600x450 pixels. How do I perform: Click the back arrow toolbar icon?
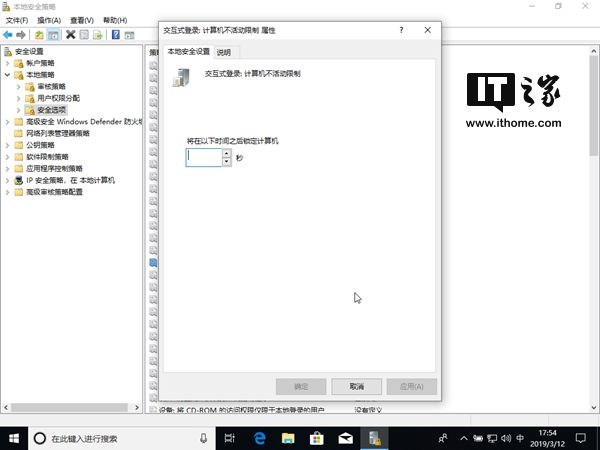point(8,35)
